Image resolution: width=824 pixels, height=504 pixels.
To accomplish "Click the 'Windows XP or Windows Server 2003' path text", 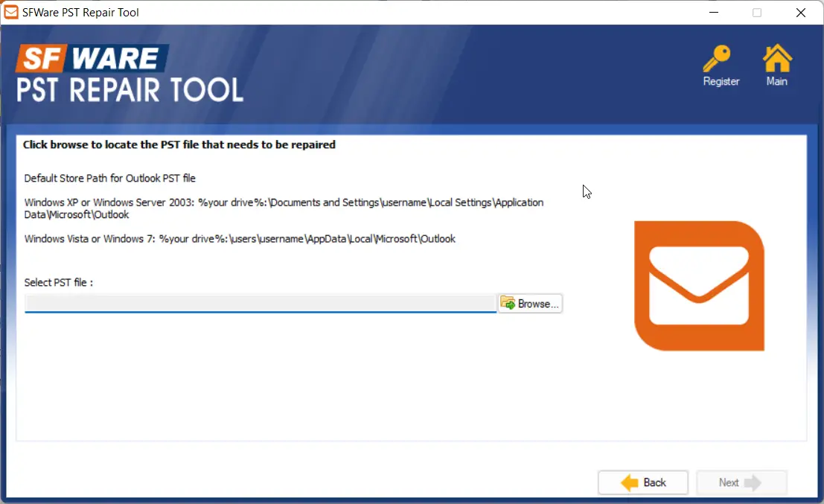I will tap(284, 208).
